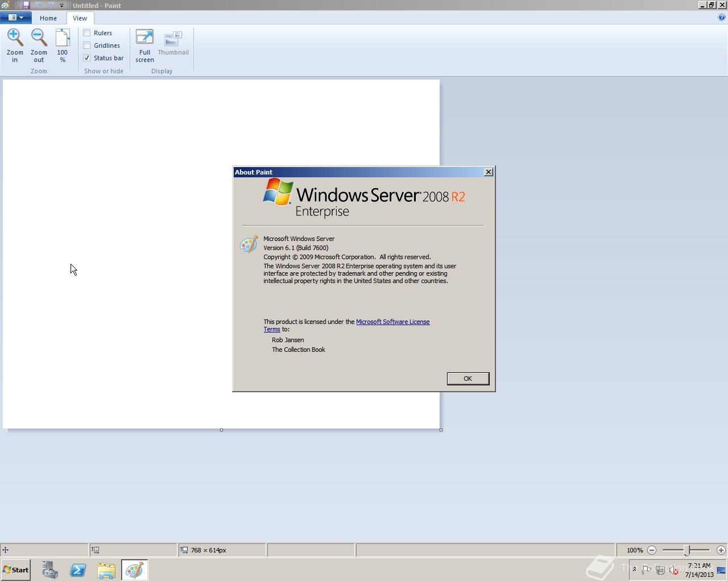Click the 100% zoom level text
728x582 pixels.
pos(635,550)
